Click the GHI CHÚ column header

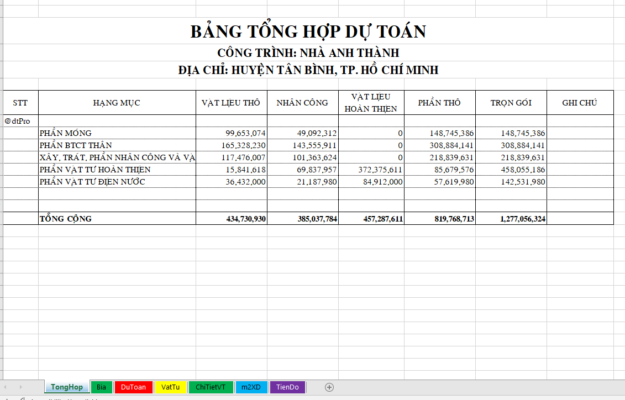[579, 103]
